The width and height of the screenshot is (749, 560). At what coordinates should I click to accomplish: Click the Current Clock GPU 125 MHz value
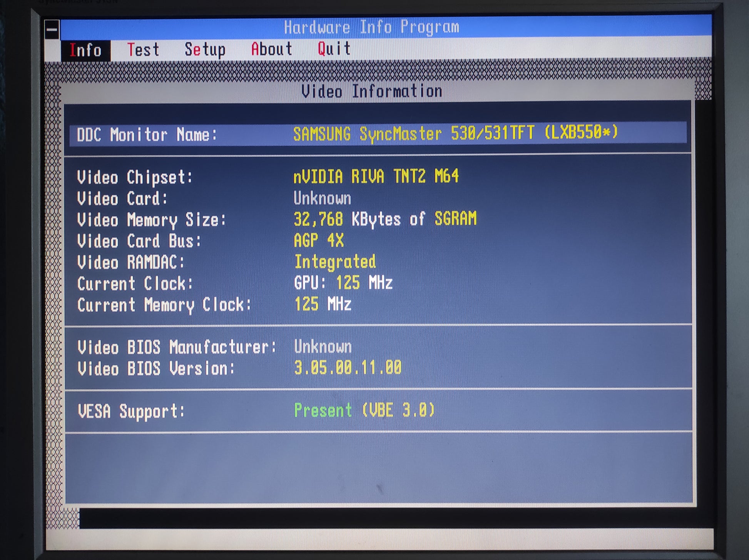(343, 283)
